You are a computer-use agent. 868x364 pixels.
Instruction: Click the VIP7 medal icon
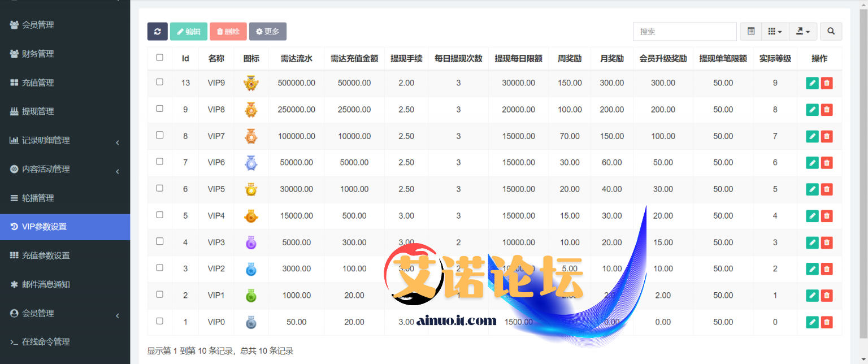251,136
